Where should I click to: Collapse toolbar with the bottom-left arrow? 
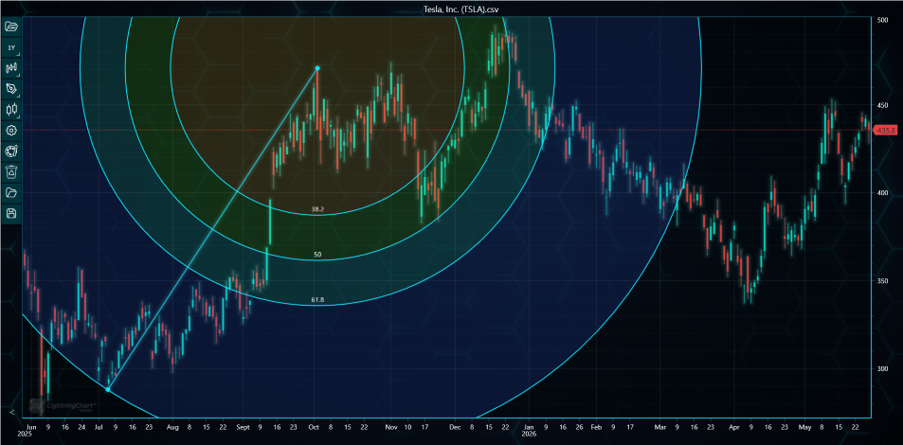point(12,412)
